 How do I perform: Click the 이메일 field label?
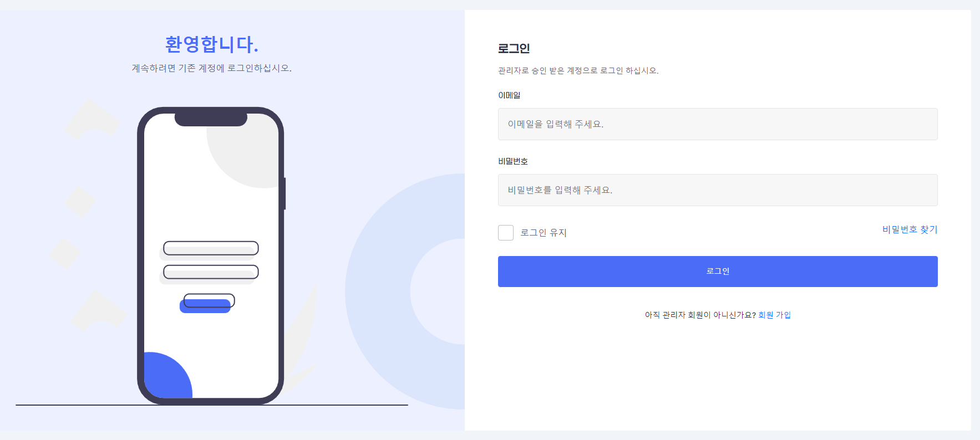coord(511,95)
